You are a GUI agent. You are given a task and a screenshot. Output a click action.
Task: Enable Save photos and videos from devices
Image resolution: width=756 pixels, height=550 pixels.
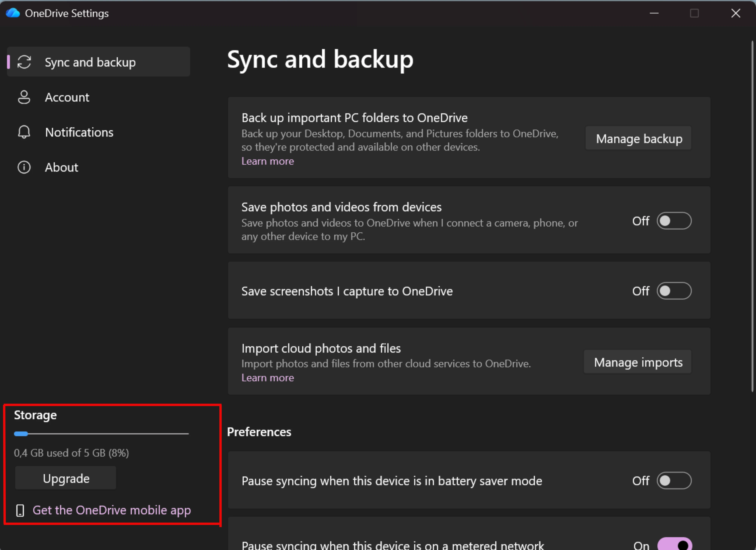point(674,221)
